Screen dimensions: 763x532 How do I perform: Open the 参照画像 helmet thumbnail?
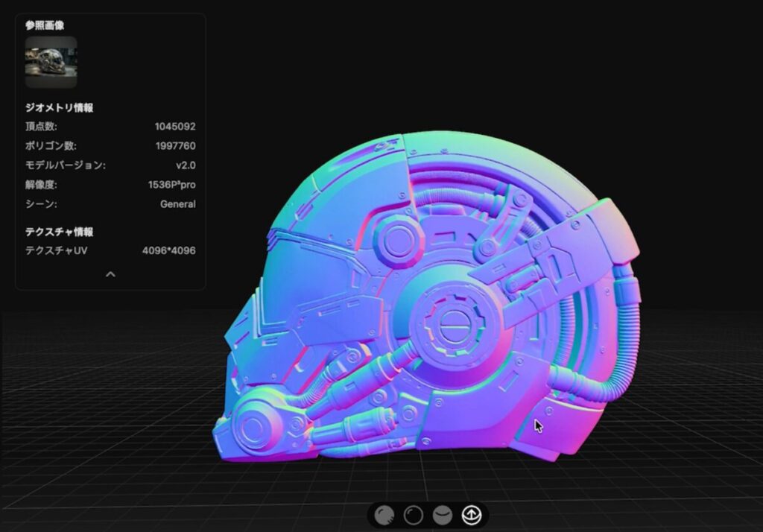[x=51, y=63]
